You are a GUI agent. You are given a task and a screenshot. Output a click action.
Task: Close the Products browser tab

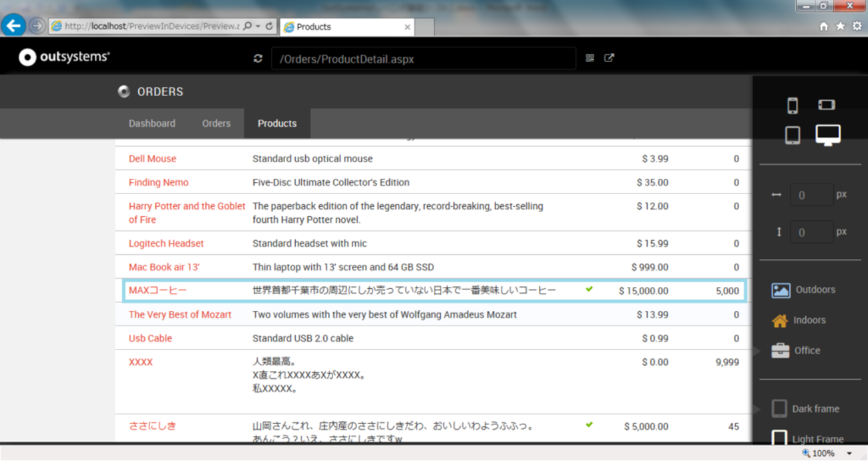[407, 27]
